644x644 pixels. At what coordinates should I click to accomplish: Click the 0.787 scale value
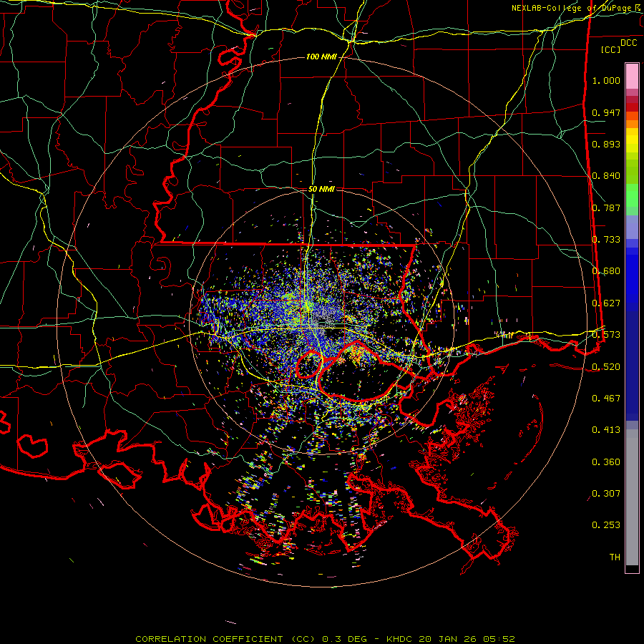point(606,208)
